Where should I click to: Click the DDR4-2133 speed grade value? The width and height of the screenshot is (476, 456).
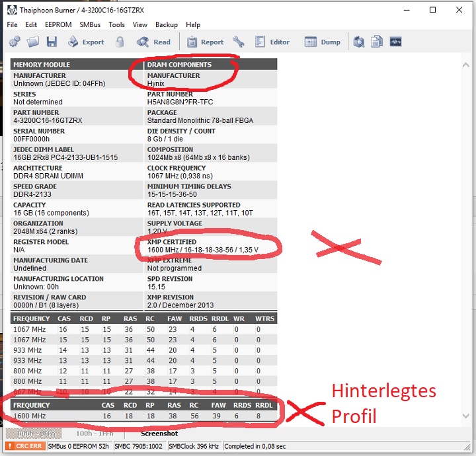32,194
